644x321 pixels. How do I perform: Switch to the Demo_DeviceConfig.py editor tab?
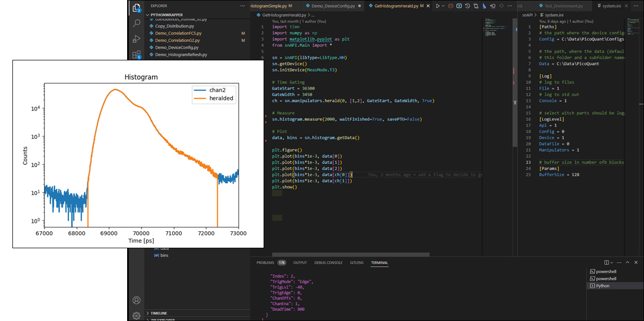(333, 6)
